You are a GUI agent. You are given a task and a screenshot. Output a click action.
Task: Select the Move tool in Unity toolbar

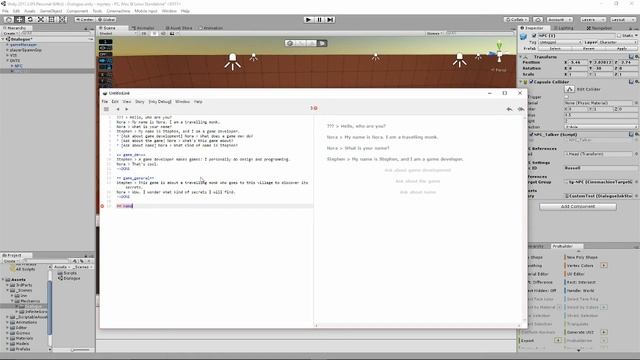(19, 20)
